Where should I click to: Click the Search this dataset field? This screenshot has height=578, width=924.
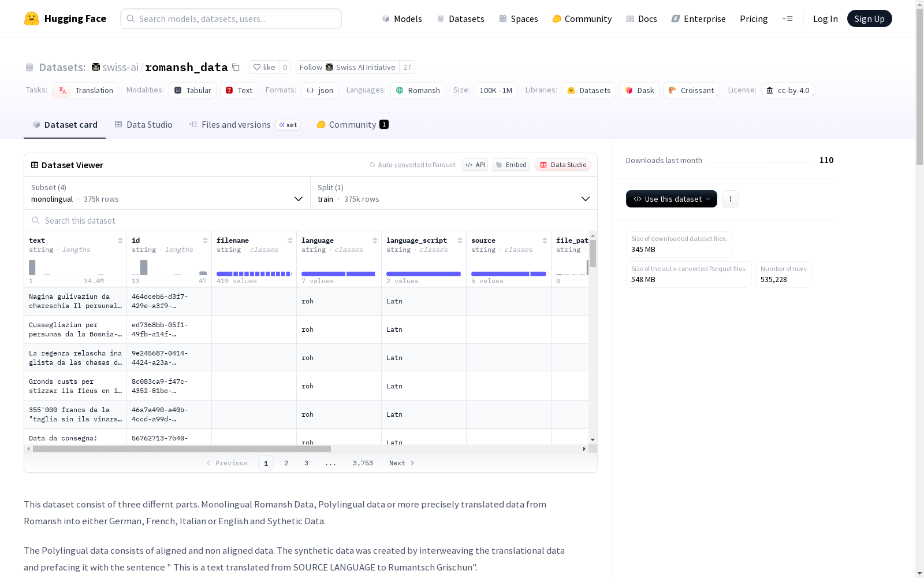tap(311, 220)
